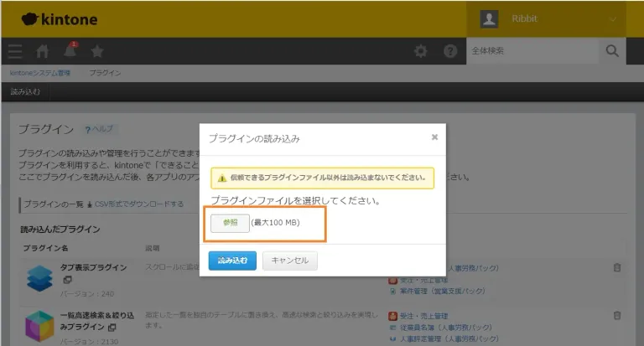Viewport: 644px width, 346px height.
Task: Click the 一覧高速検索&絞り込みプラグイン name text
Action: (x=97, y=321)
